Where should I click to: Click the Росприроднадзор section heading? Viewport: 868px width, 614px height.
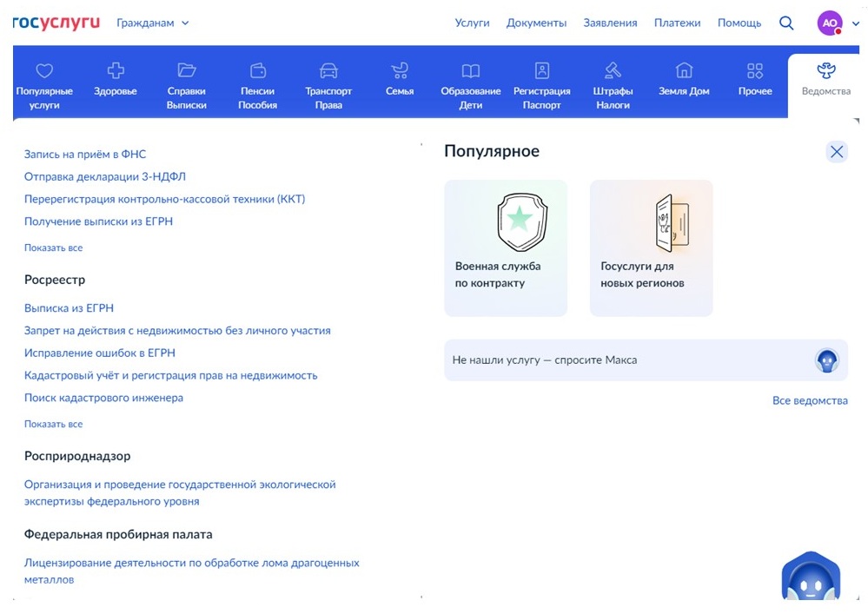coord(77,456)
